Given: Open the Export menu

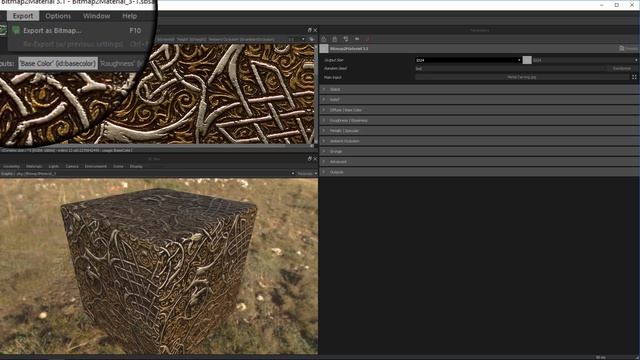Looking at the screenshot, I should [23, 16].
